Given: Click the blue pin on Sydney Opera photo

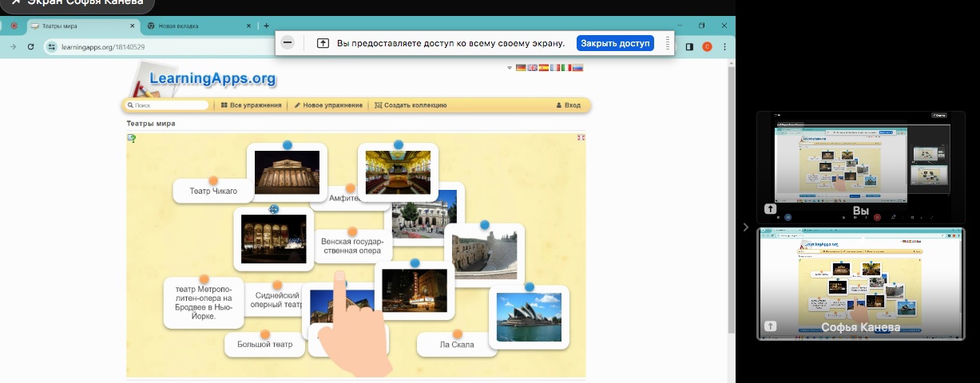Looking at the screenshot, I should coord(529,286).
